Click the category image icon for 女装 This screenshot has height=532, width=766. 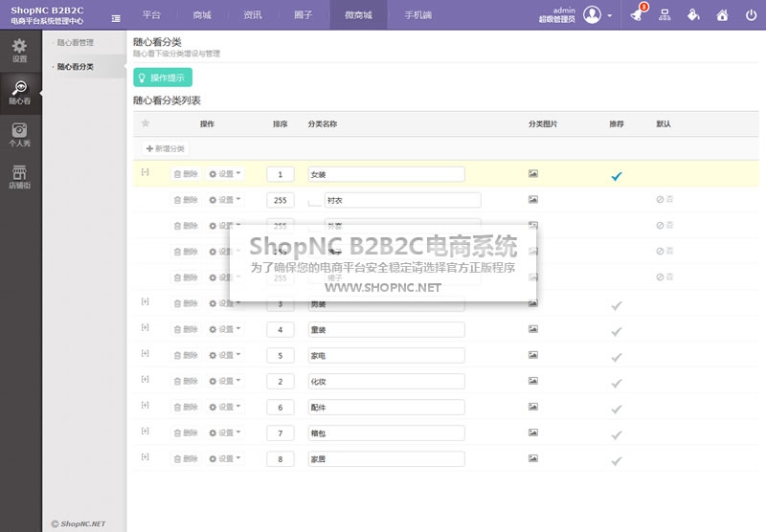pos(533,174)
